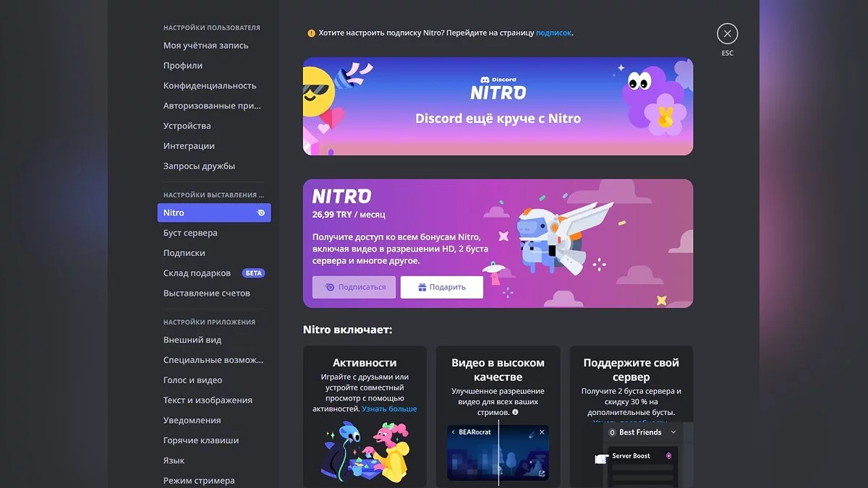Click the НАСТРОЙКИ ПРИЛОЖЕНИЯ section header
The height and width of the screenshot is (488, 868).
[209, 322]
